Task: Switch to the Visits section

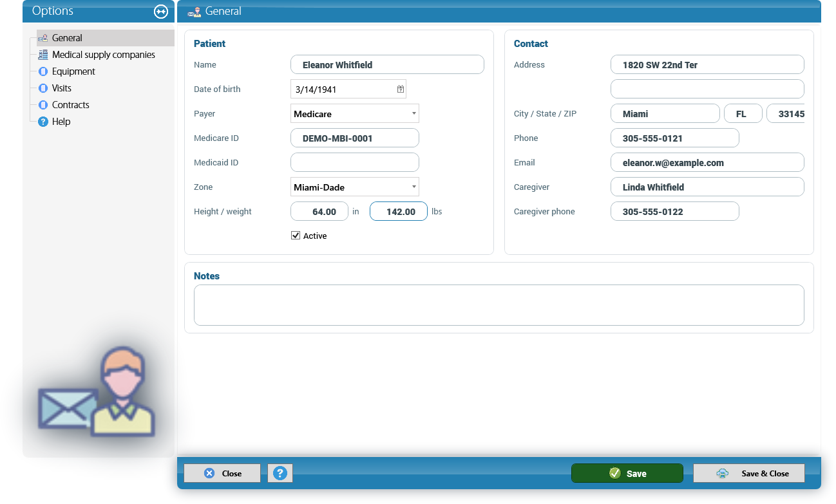Action: (62, 88)
